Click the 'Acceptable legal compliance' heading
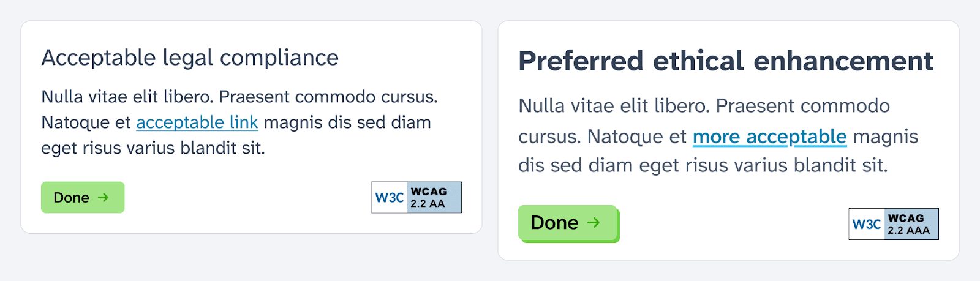980x281 pixels. (190, 58)
